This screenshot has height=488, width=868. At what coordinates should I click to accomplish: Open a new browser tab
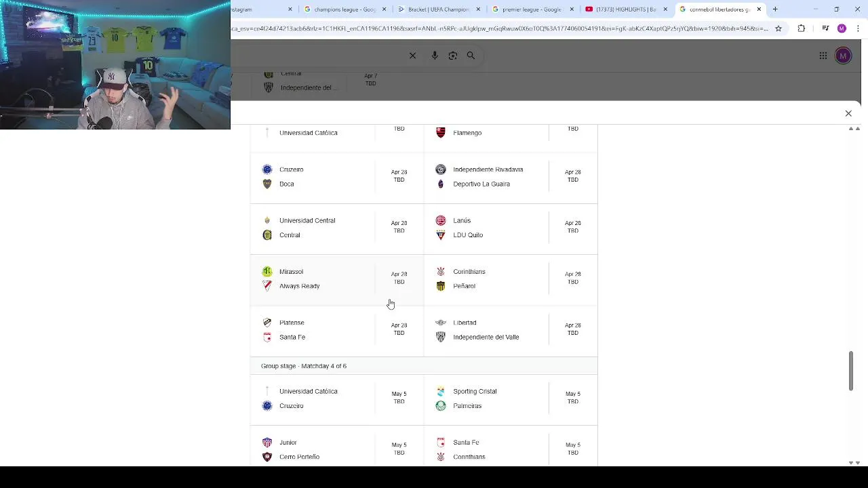775,9
